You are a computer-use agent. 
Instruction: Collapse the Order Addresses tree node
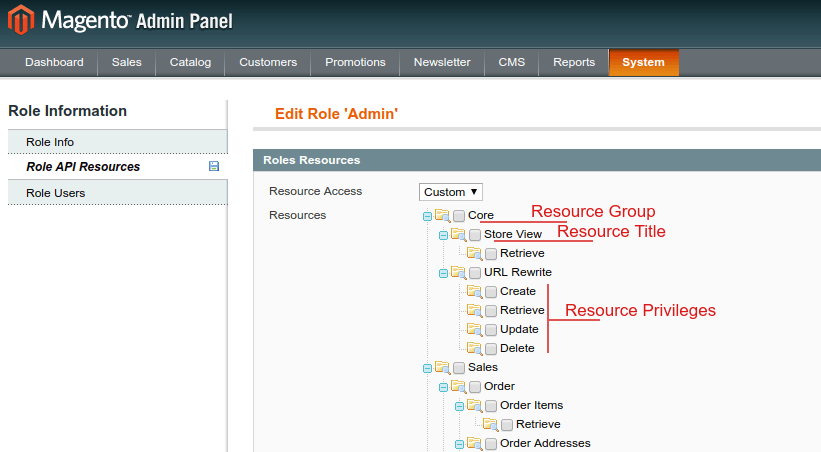(459, 445)
